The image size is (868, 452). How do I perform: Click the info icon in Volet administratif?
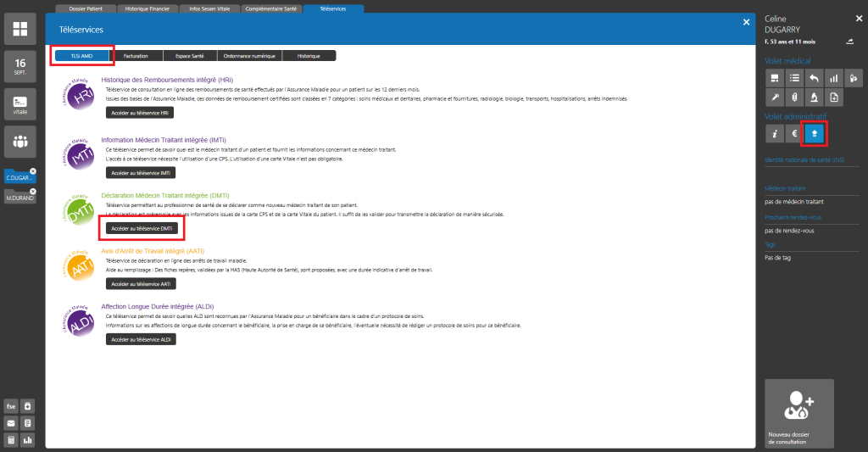[x=773, y=133]
